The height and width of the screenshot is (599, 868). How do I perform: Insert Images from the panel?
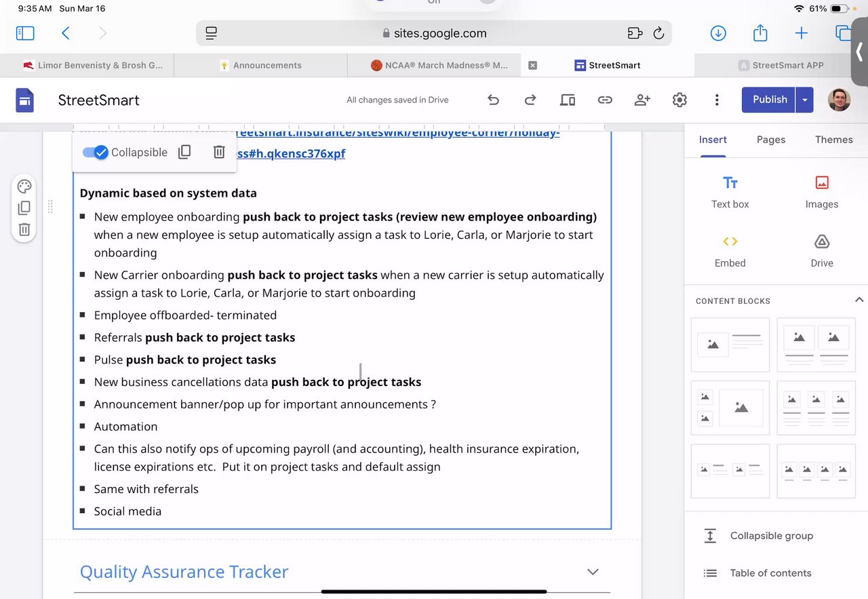pyautogui.click(x=822, y=192)
